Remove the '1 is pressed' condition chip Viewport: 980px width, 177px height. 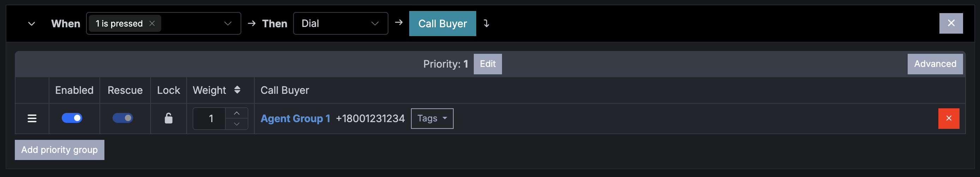[152, 23]
